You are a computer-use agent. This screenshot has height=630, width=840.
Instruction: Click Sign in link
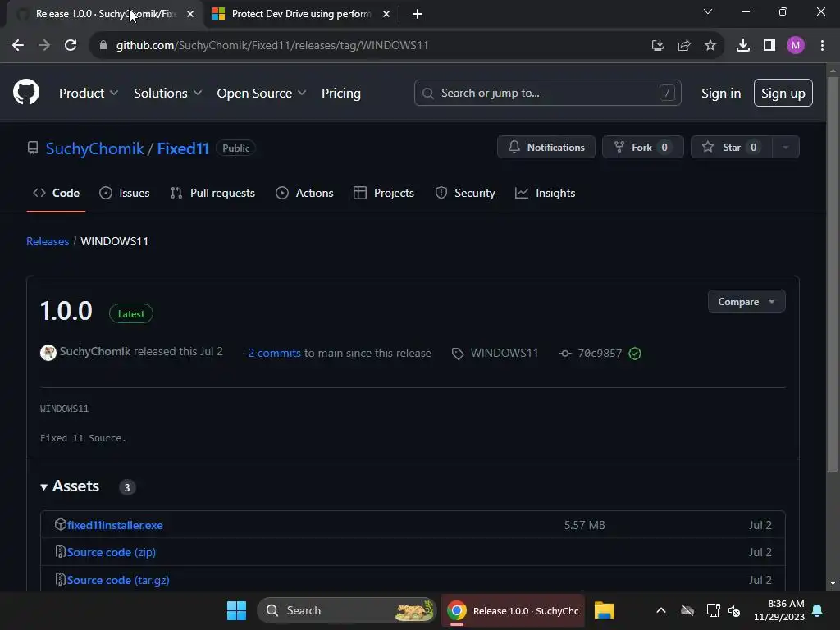coord(720,93)
